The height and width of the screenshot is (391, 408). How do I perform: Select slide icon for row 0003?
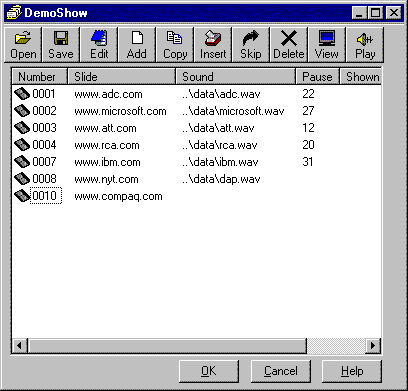coord(22,128)
